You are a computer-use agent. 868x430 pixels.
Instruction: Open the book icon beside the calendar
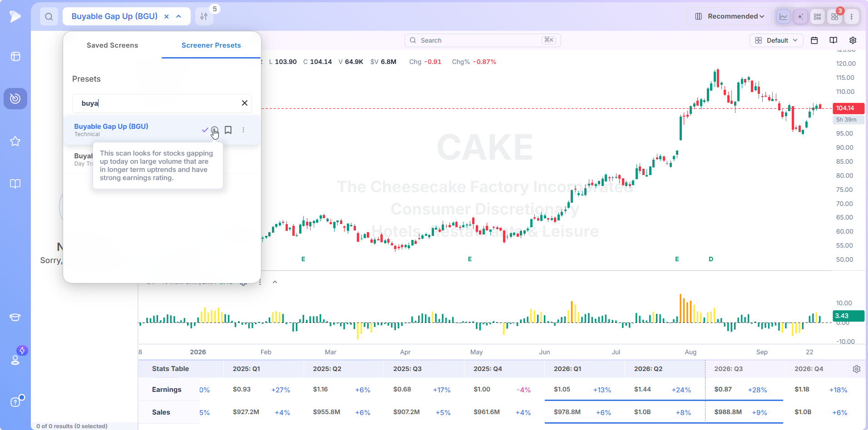[x=833, y=40]
